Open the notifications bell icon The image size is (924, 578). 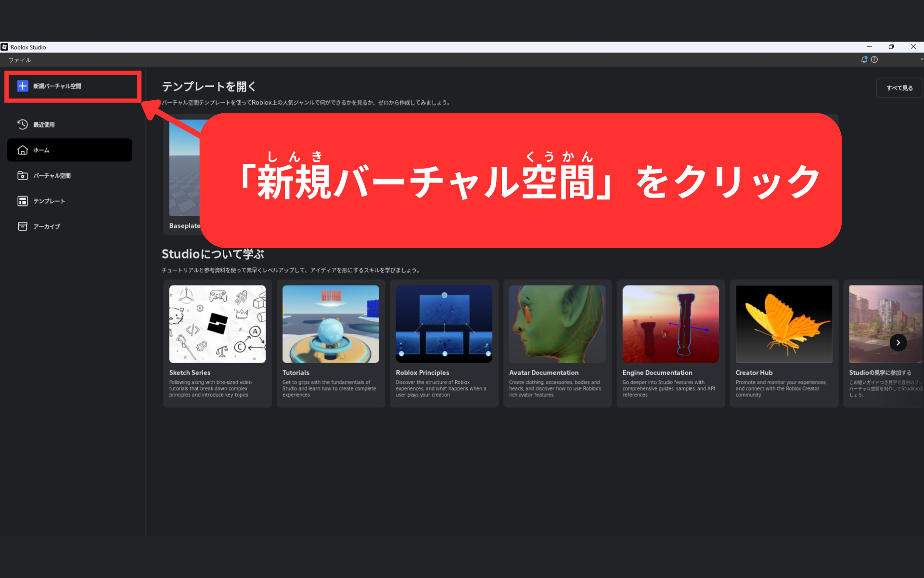864,59
